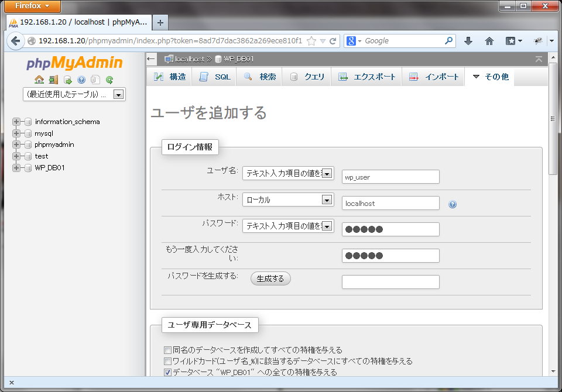This screenshot has height=392, width=562.
Task: Expand the phpmyadmin database node
Action: click(x=16, y=145)
